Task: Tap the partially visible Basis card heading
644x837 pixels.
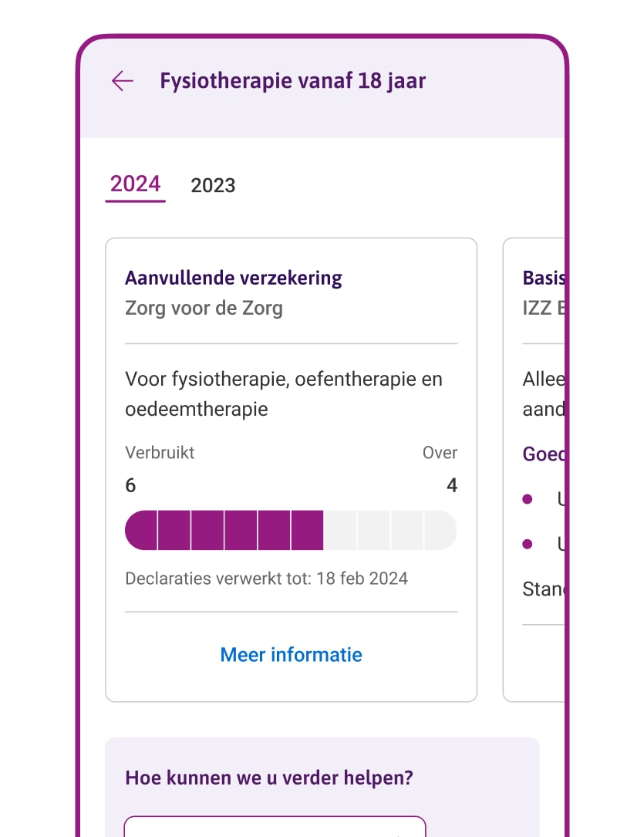Action: (544, 278)
